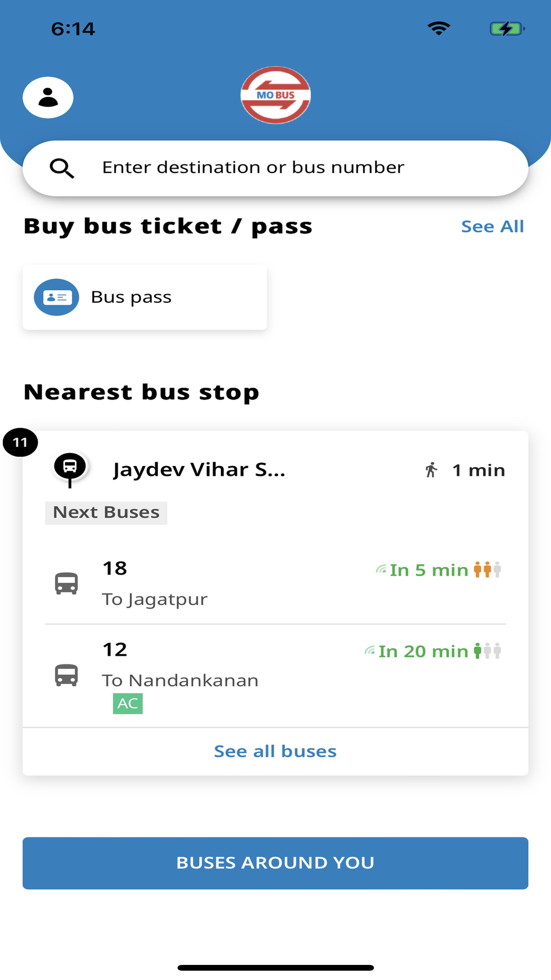Tap the bus icon for route 12
551x980 pixels.
[66, 676]
